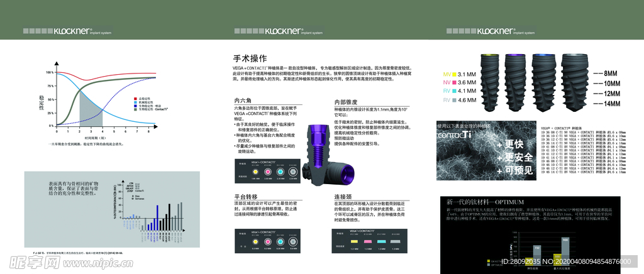Click the 一旦早期愈合受到刺激 caption
Viewport: 644px width, 274px height.
point(86,145)
